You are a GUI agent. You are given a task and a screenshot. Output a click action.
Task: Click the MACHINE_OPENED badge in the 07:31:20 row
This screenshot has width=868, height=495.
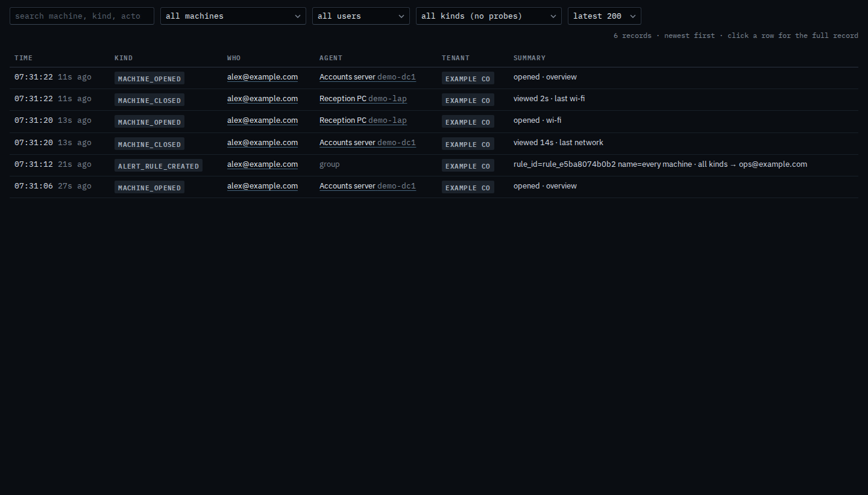coord(149,122)
